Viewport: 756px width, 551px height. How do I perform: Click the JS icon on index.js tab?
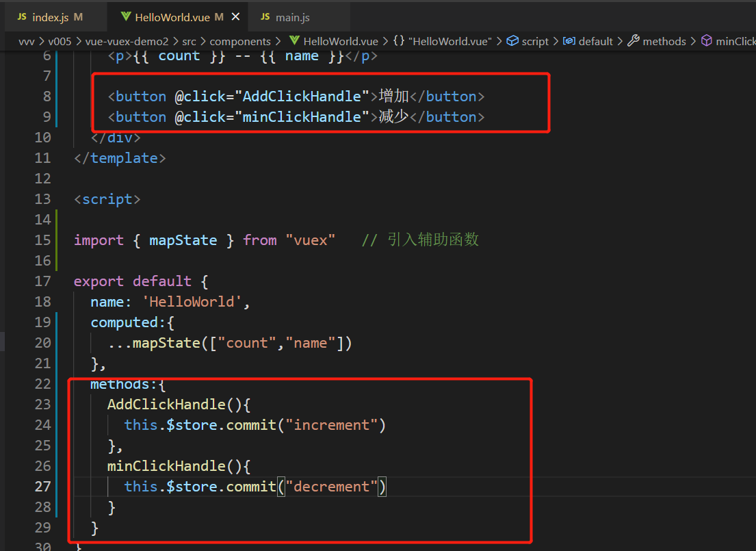22,17
